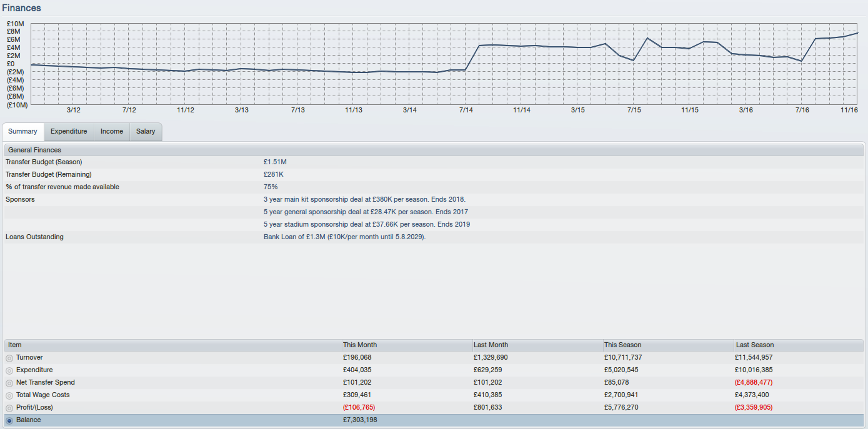Image resolution: width=868 pixels, height=429 pixels.
Task: Go to the Salary tab
Action: coord(146,132)
